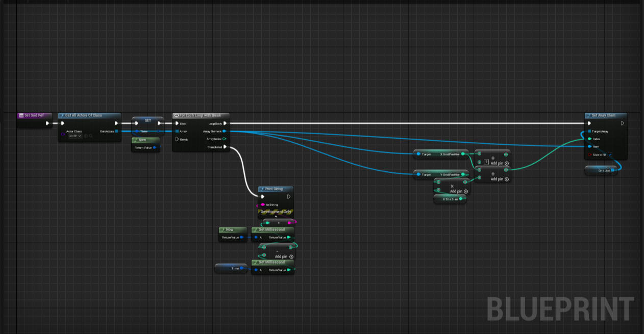The width and height of the screenshot is (644, 334).
Task: Add a pin to the multiply node
Action: point(466,191)
